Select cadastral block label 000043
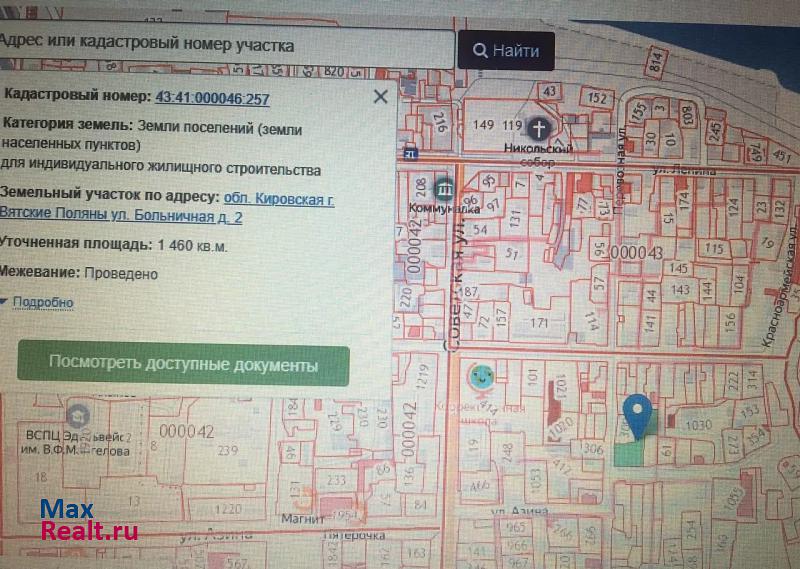 637,254
